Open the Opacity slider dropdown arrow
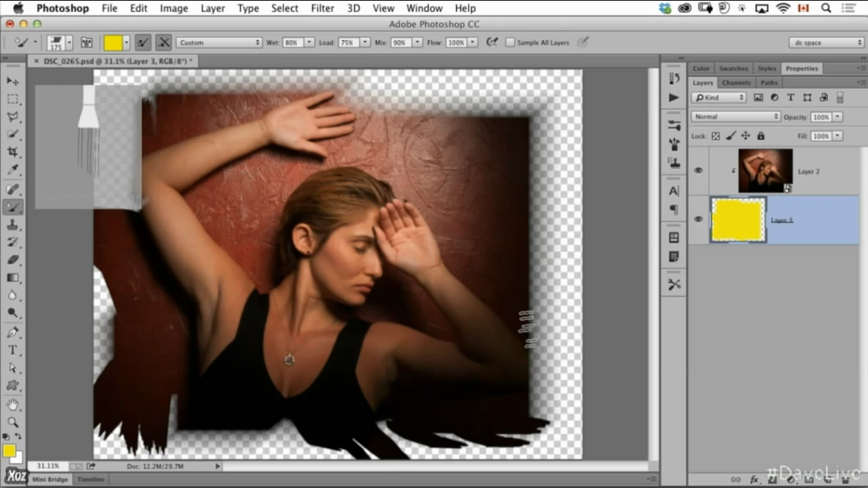The width and height of the screenshot is (868, 488). (837, 117)
